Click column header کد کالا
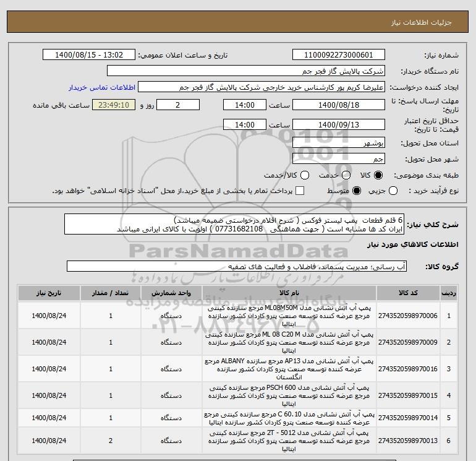This screenshot has width=476, height=461. point(408,293)
